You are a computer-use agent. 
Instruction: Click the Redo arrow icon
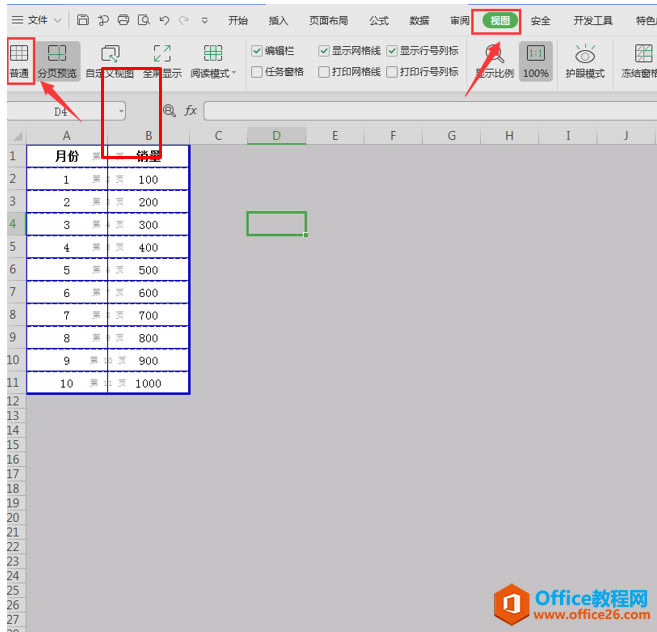pos(183,20)
